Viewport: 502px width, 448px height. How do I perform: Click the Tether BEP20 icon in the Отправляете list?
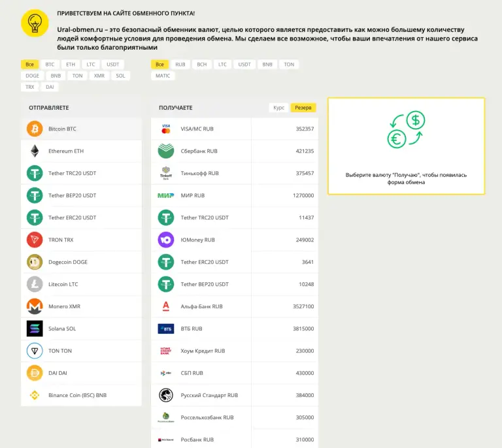(35, 195)
